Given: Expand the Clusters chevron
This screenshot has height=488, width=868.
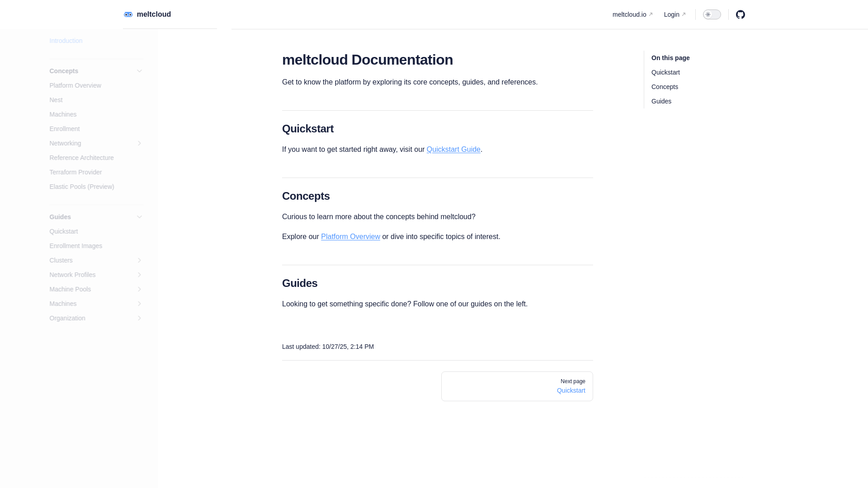Looking at the screenshot, I should coord(139,260).
